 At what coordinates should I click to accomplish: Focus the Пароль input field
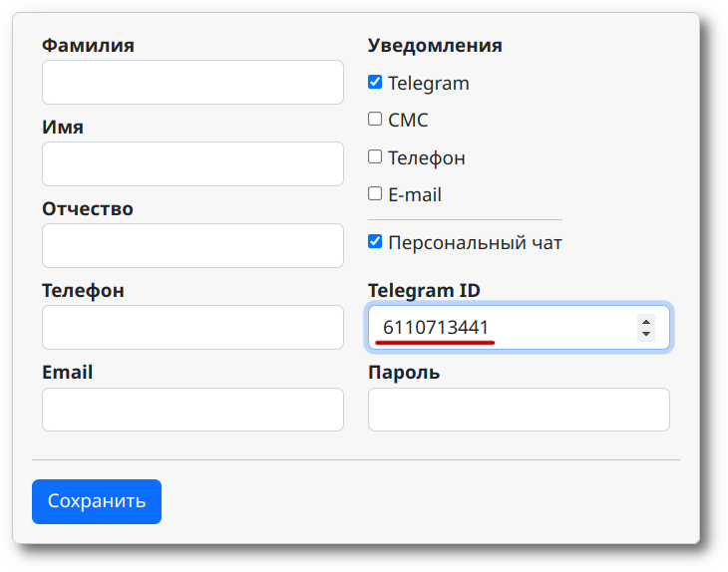(x=519, y=410)
